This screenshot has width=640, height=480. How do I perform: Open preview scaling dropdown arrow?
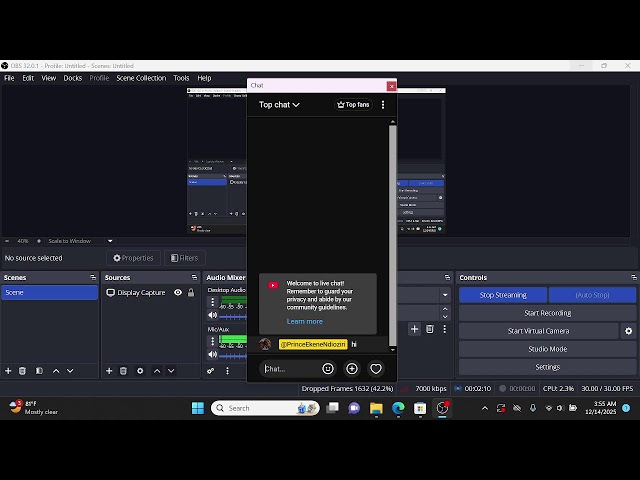[x=110, y=241]
